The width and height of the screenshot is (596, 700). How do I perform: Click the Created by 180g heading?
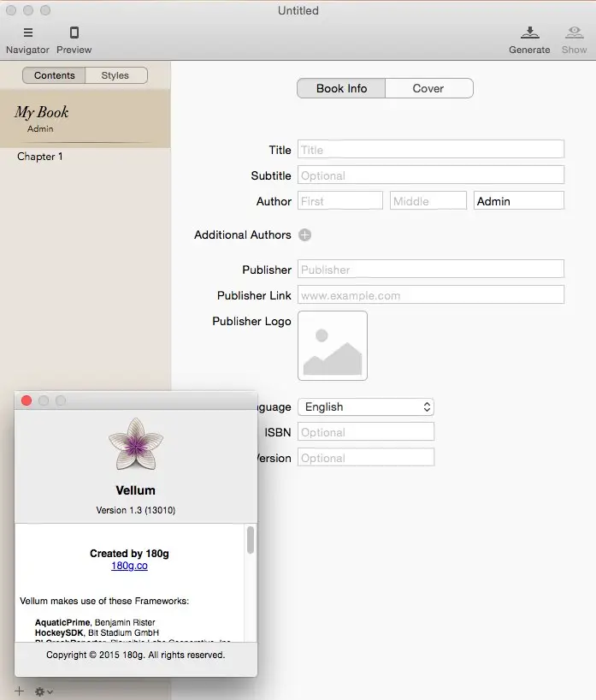pos(129,554)
